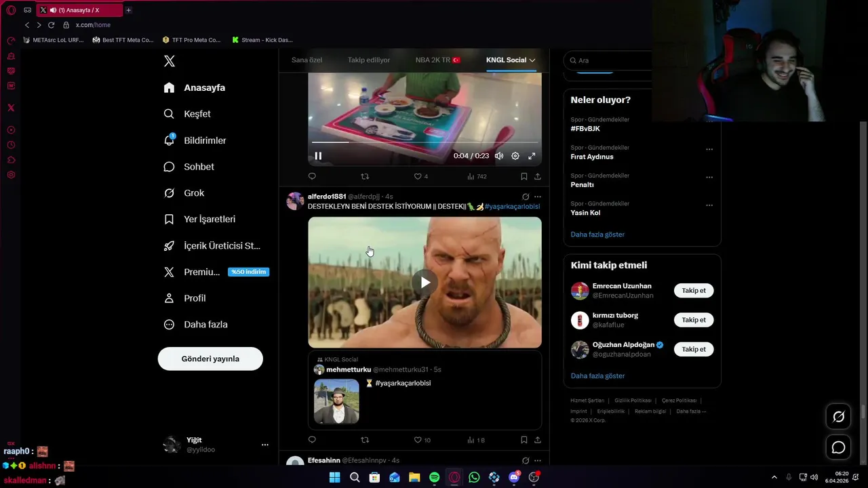
Task: Open İçerik Üreticisi Studio
Action: pyautogui.click(x=212, y=245)
